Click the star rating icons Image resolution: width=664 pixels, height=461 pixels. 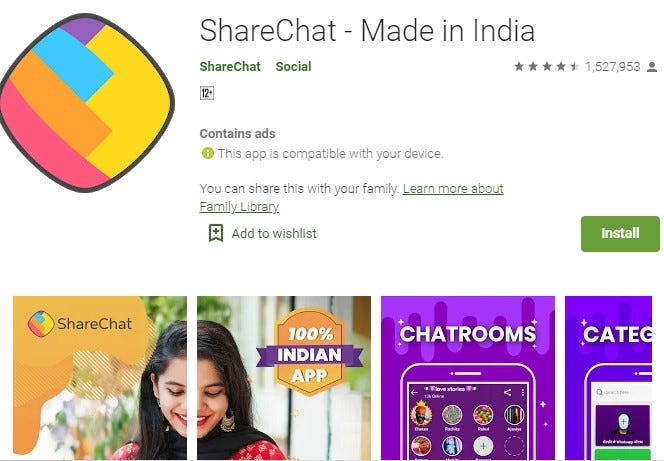[547, 66]
